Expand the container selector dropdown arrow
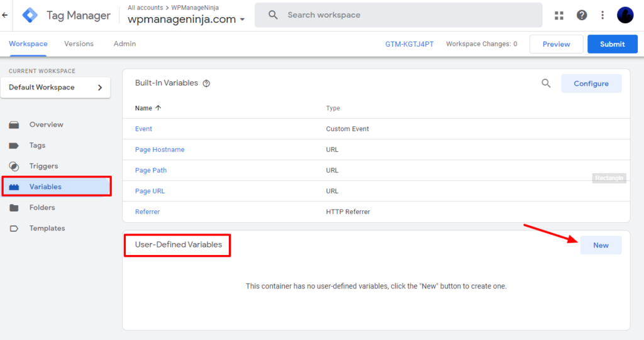The image size is (644, 340). tap(242, 20)
